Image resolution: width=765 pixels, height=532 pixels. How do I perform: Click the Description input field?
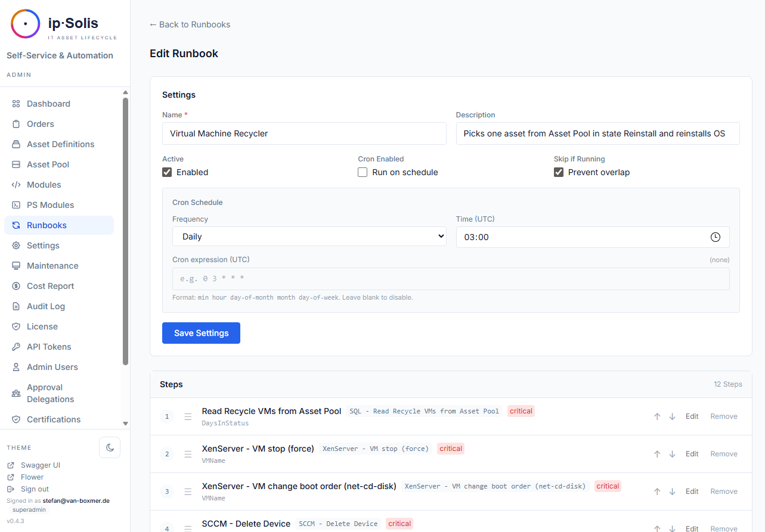point(597,133)
